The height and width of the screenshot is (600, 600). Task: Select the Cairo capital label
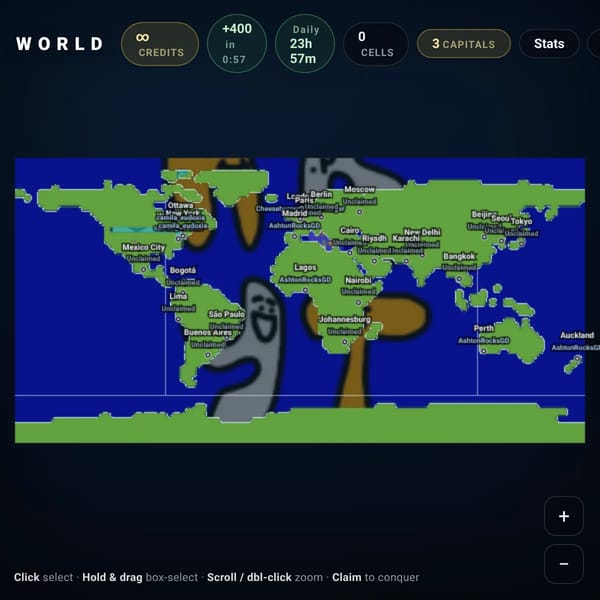point(350,230)
